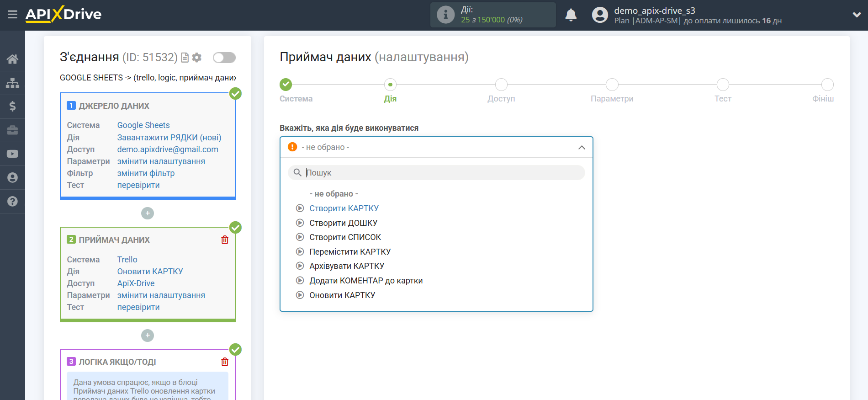The height and width of the screenshot is (400, 868).
Task: Go to the Тест step
Action: tap(723, 85)
